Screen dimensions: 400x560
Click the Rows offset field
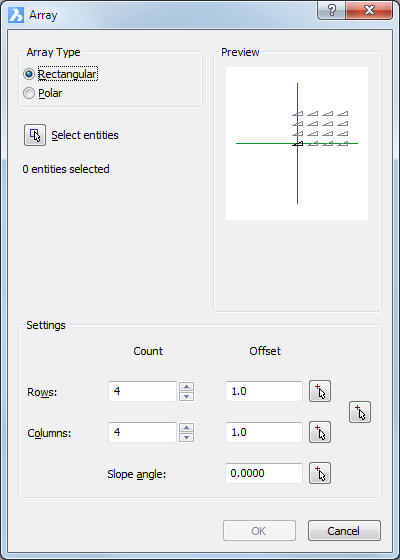pos(264,391)
